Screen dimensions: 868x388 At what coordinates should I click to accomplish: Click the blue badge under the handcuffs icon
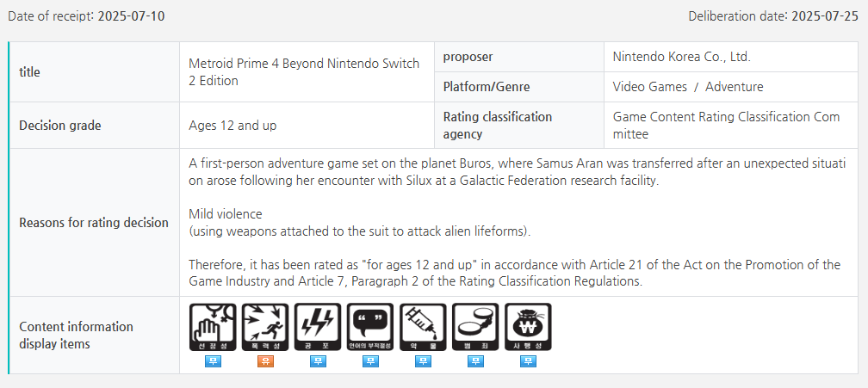[x=475, y=361]
